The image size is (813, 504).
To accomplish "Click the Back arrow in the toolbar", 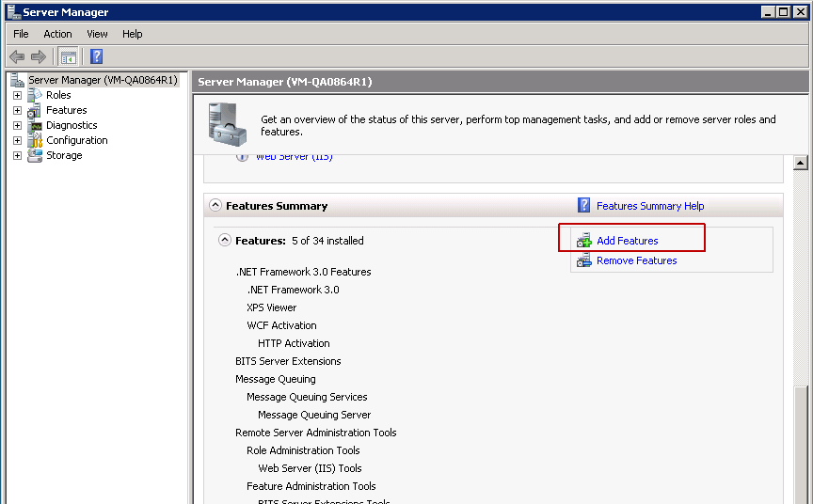I will tap(17, 56).
